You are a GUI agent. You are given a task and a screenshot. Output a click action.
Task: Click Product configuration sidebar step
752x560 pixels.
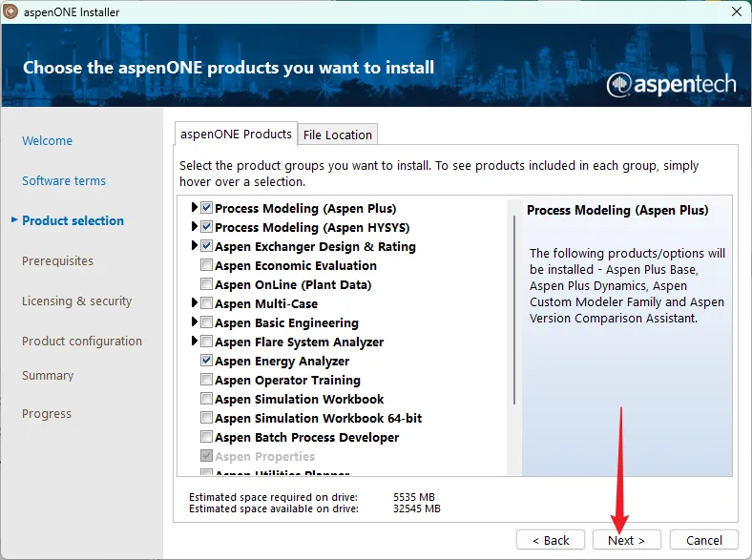coord(82,341)
